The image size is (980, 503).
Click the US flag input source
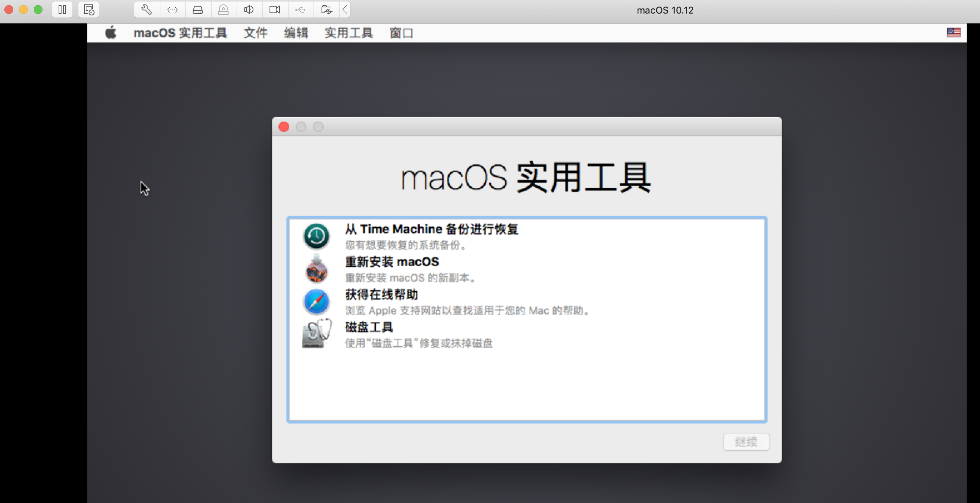(x=953, y=33)
